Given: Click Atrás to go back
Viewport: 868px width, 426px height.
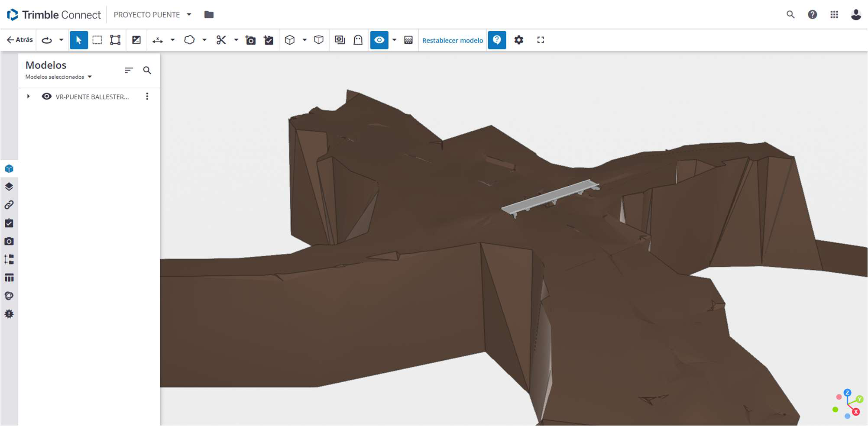Looking at the screenshot, I should (19, 39).
